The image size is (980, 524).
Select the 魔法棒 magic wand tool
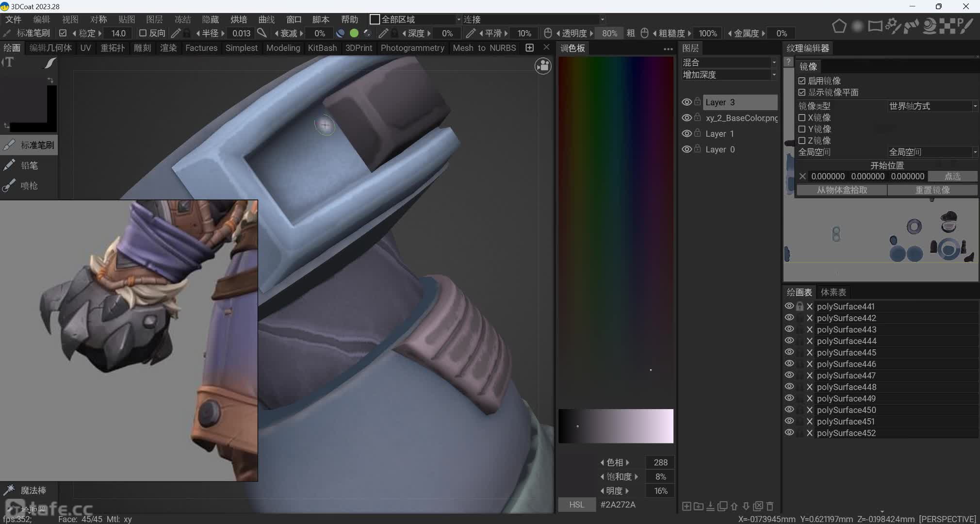pos(29,491)
